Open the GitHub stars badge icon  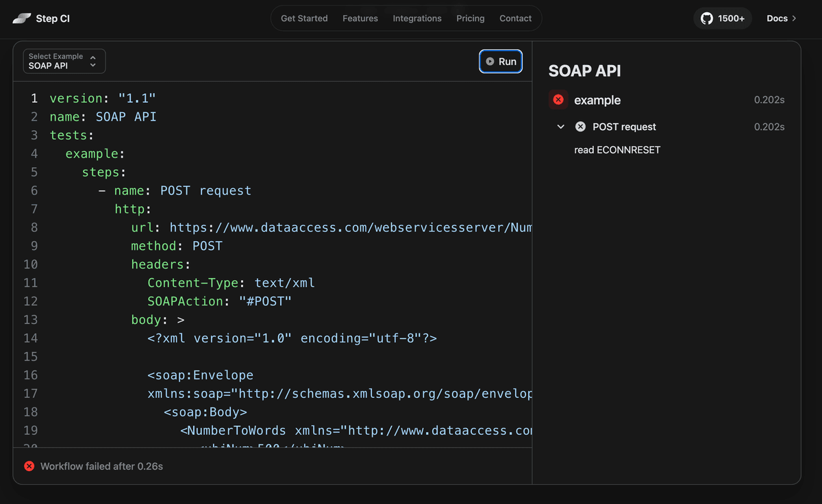coord(706,18)
